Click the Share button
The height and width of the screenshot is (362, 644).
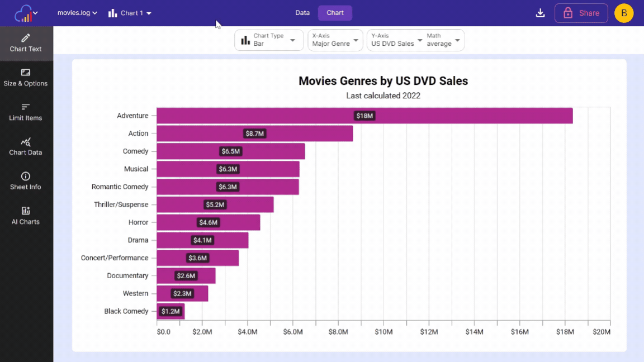[x=581, y=13]
